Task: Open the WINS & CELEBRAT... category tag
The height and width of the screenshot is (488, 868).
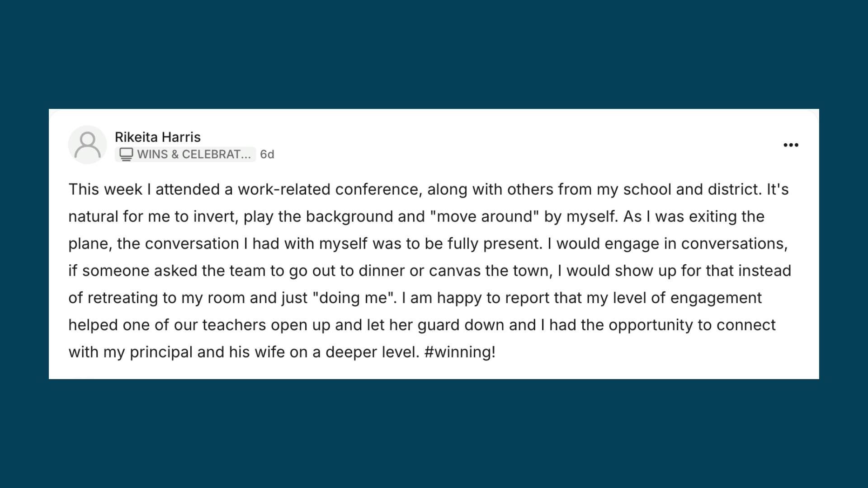Action: tap(185, 155)
